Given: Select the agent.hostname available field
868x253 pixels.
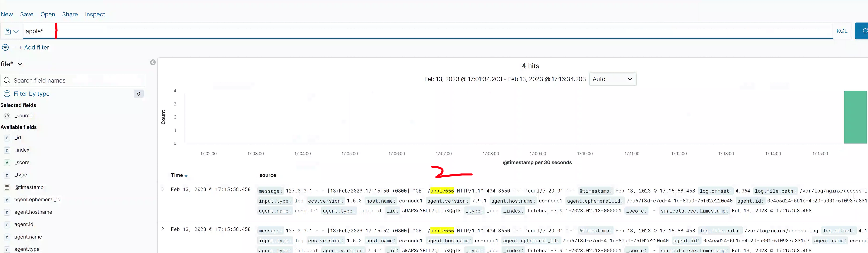Looking at the screenshot, I should (x=33, y=212).
